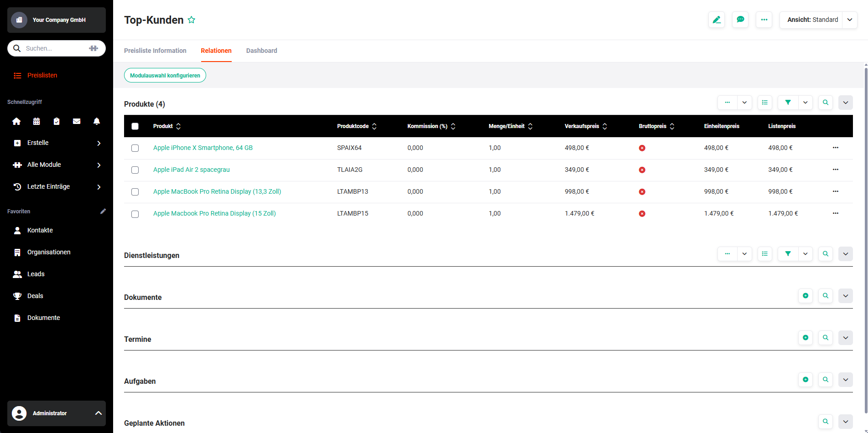The image size is (868, 433).
Task: Select the Apple Macbook Pro 15 Zoll checkbox
Action: (135, 214)
